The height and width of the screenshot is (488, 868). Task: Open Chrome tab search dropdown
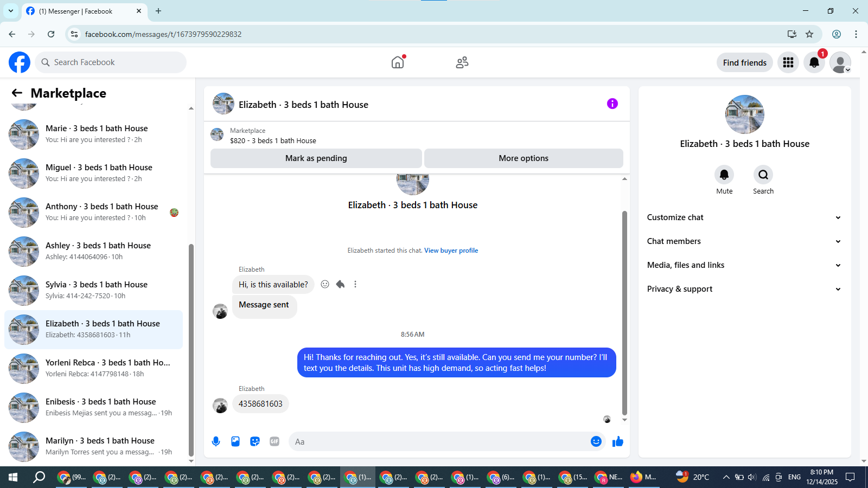[x=10, y=11]
